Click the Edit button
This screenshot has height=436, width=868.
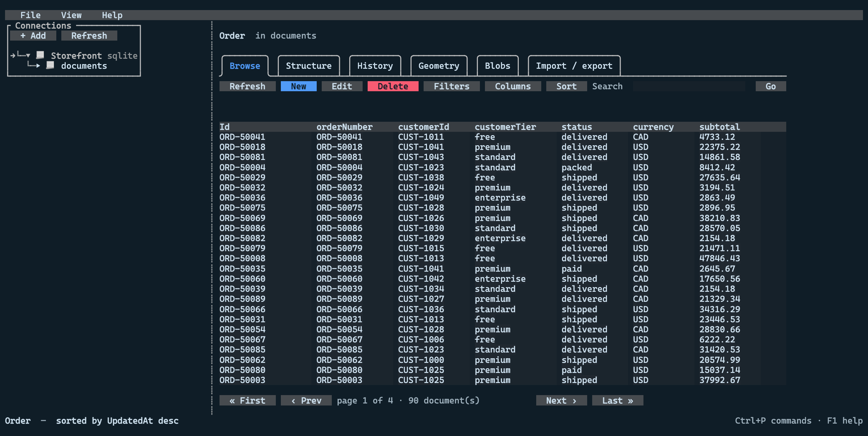point(342,86)
